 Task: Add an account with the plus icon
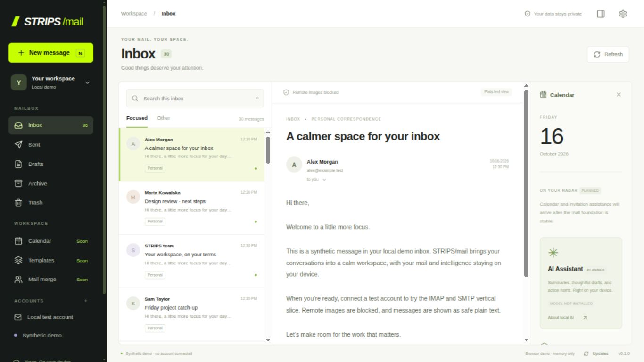[85, 301]
